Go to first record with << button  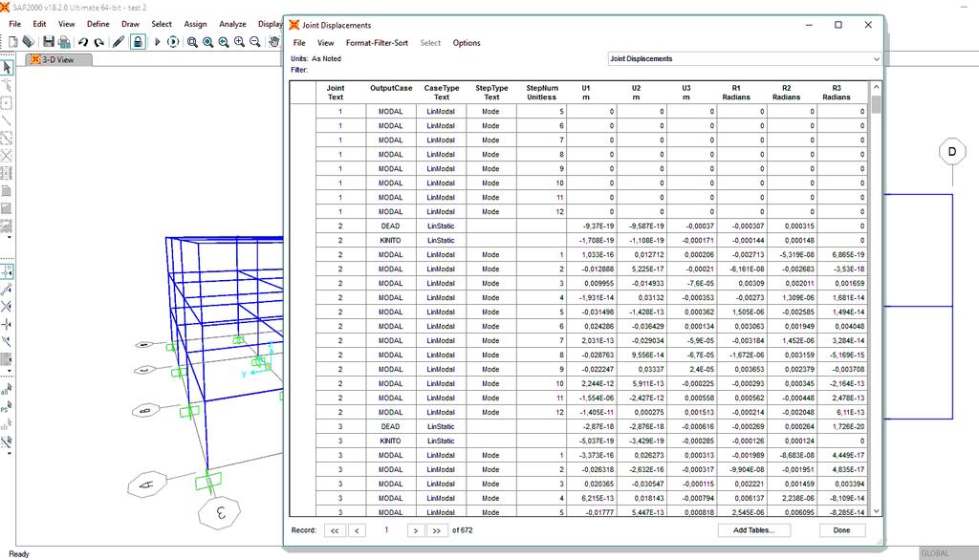click(335, 530)
